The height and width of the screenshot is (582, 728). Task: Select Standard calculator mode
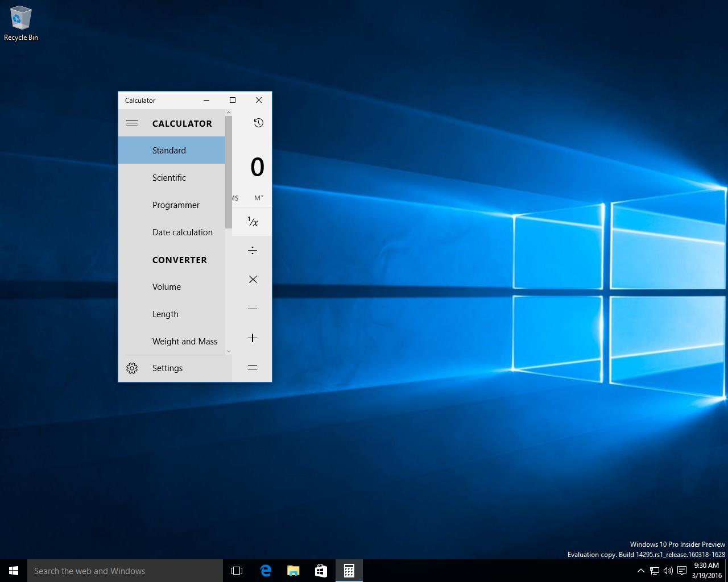(x=169, y=151)
